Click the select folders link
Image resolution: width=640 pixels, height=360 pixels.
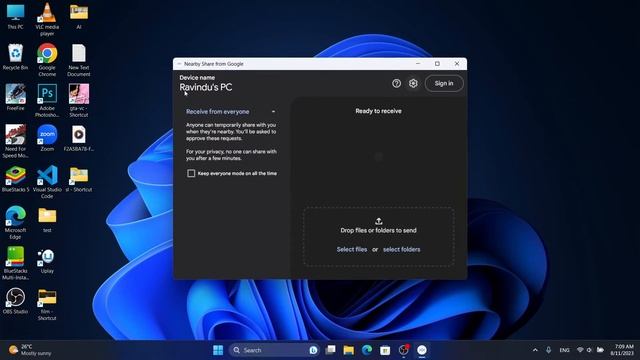point(401,249)
